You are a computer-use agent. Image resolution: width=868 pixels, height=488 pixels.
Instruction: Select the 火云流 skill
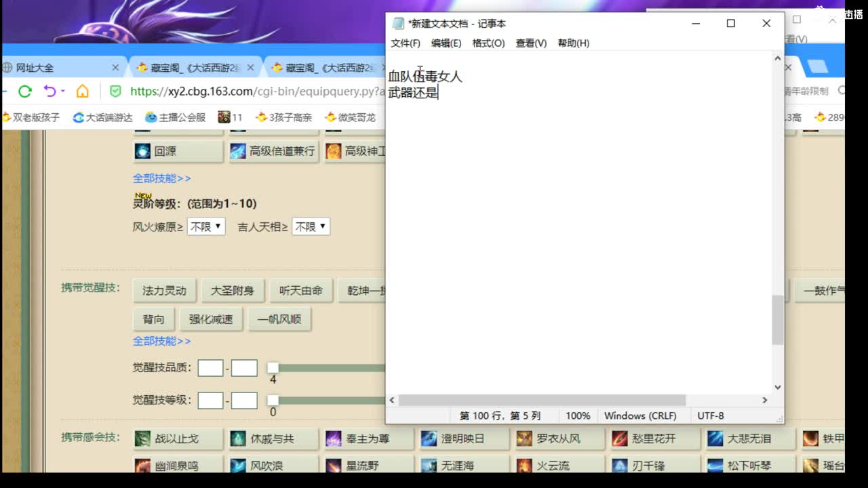click(560, 466)
